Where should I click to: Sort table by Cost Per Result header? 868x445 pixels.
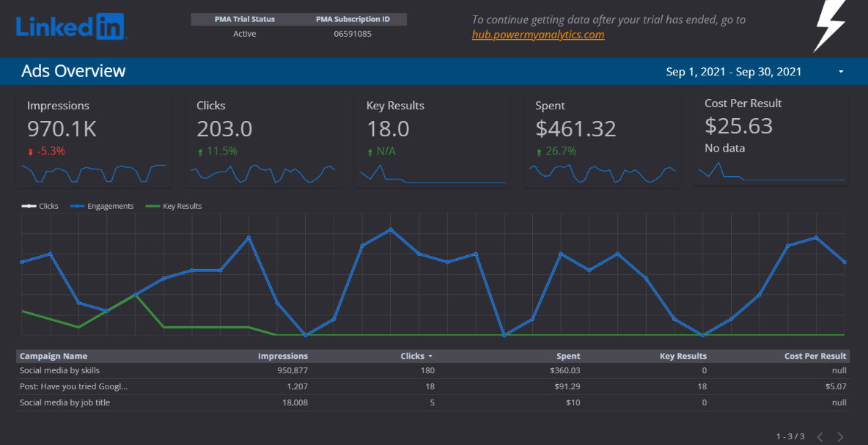pyautogui.click(x=815, y=356)
